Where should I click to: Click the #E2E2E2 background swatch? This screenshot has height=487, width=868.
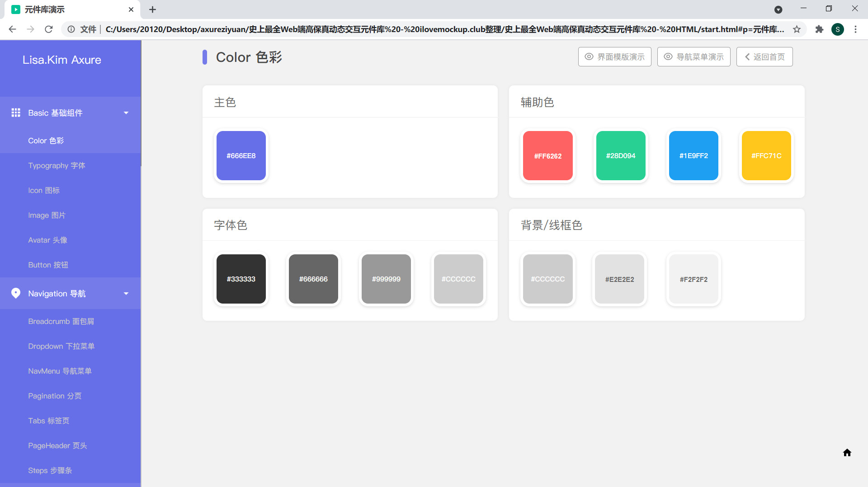coord(619,279)
